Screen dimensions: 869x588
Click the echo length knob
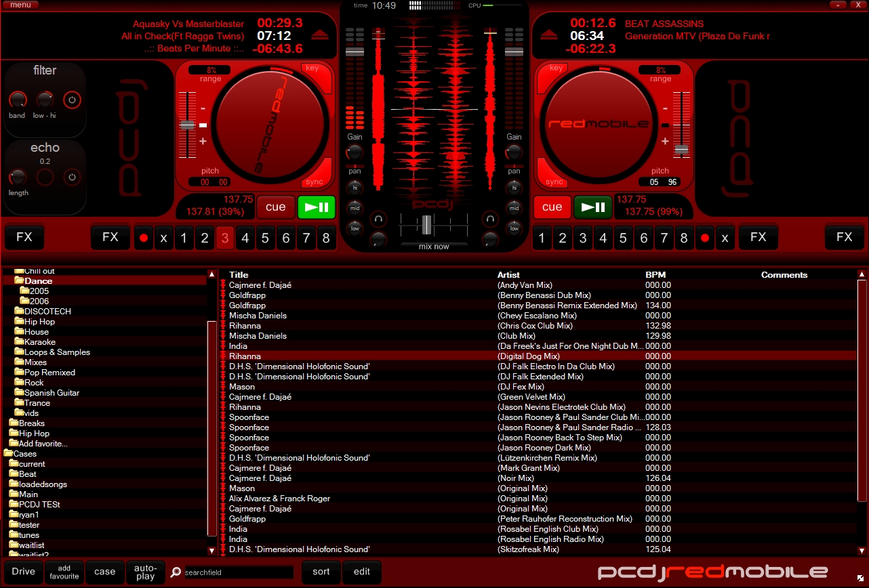click(17, 177)
